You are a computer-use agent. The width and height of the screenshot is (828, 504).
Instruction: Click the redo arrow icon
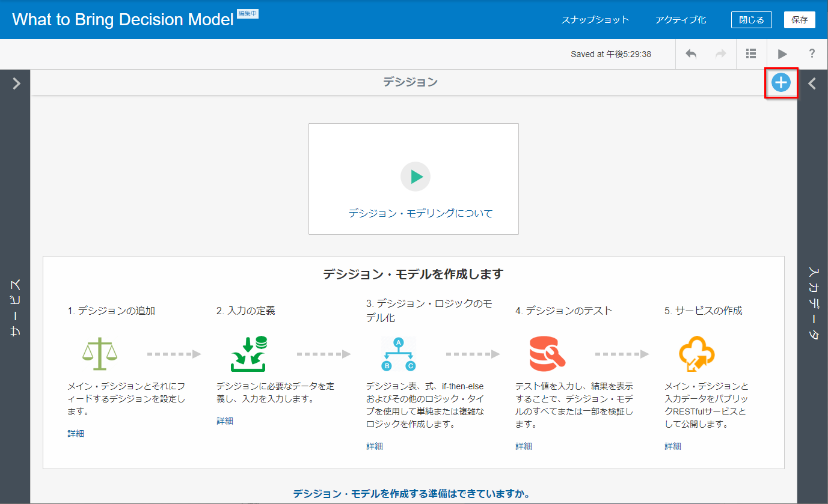tap(720, 54)
